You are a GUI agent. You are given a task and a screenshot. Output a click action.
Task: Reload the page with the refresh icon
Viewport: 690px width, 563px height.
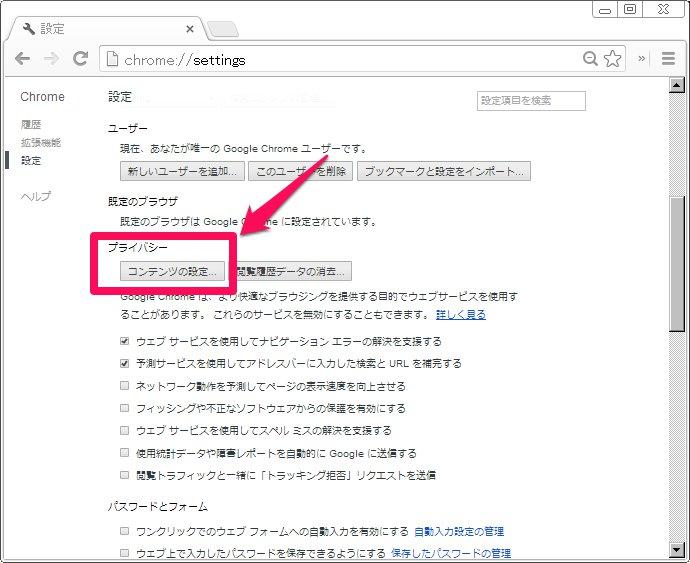click(80, 58)
